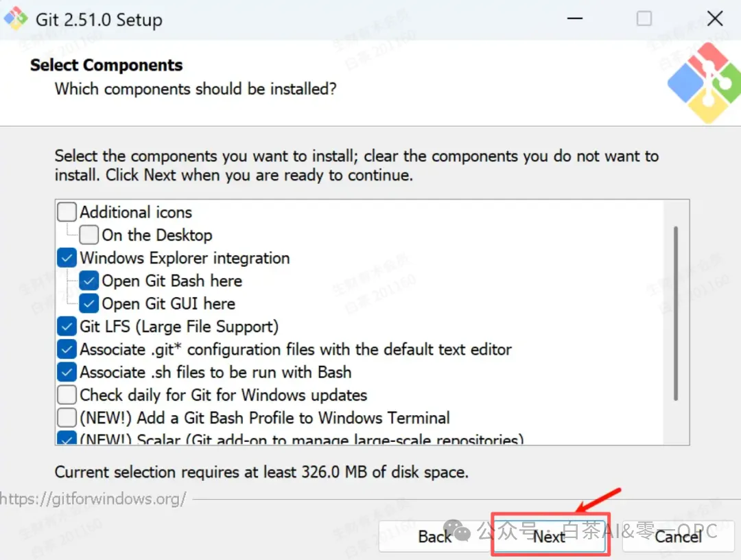Cancel the Git setup
This screenshot has width=741, height=560.
[678, 536]
